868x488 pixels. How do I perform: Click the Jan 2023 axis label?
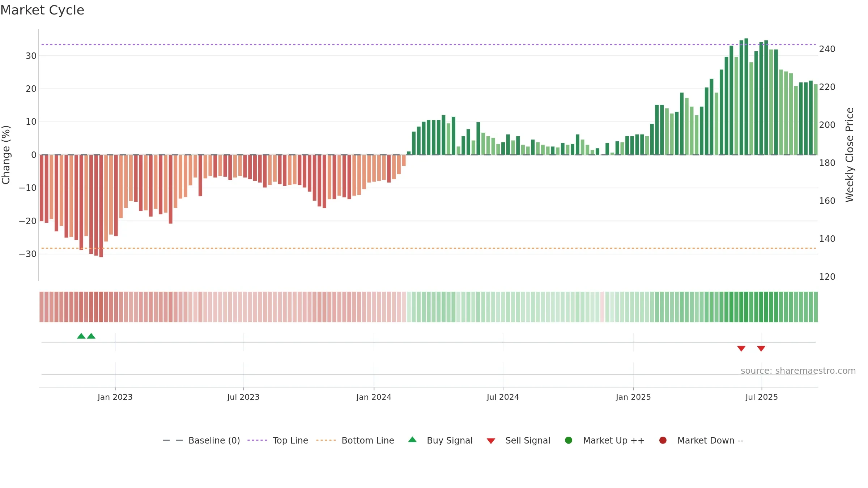(x=115, y=397)
